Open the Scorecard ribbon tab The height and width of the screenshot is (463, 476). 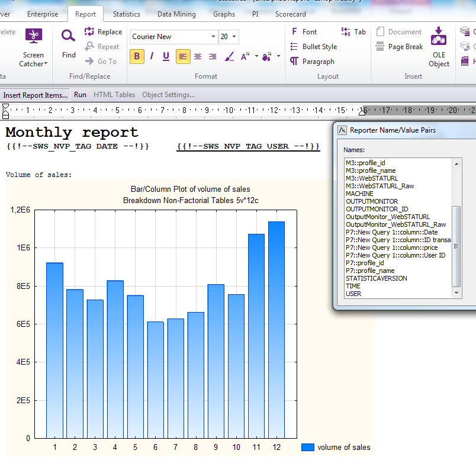click(291, 14)
